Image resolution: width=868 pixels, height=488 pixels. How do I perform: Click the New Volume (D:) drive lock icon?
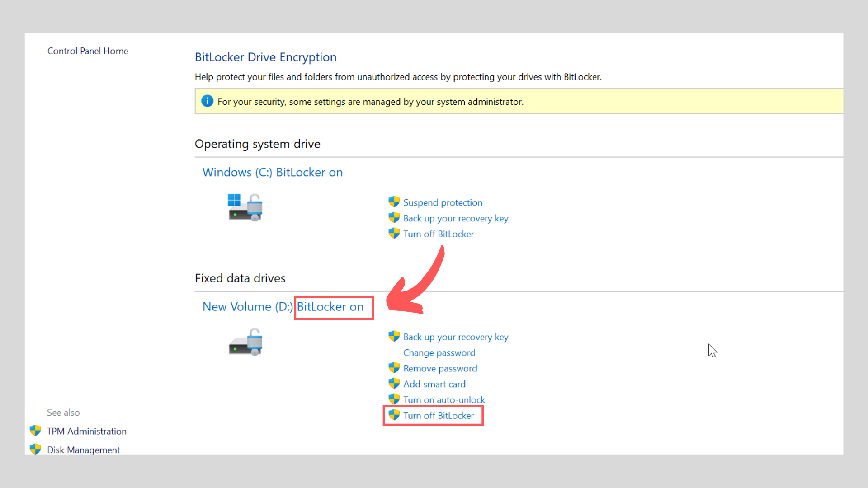[245, 342]
